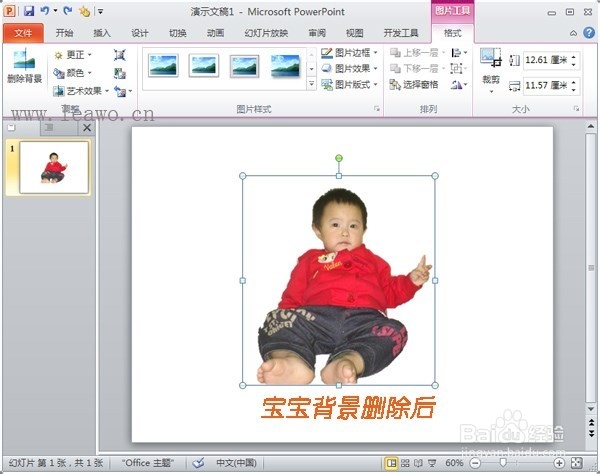The height and width of the screenshot is (474, 600).
Task: Click the spell check icon in status bar
Action: point(198,463)
